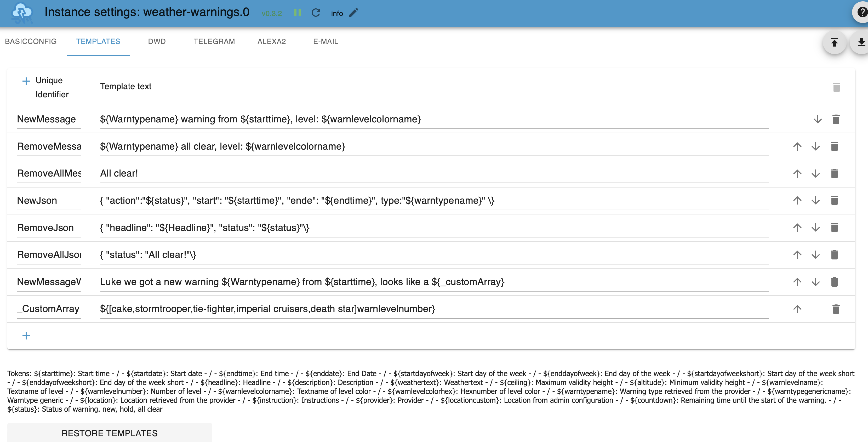Click the RESTORE TEMPLATES button

tap(110, 433)
